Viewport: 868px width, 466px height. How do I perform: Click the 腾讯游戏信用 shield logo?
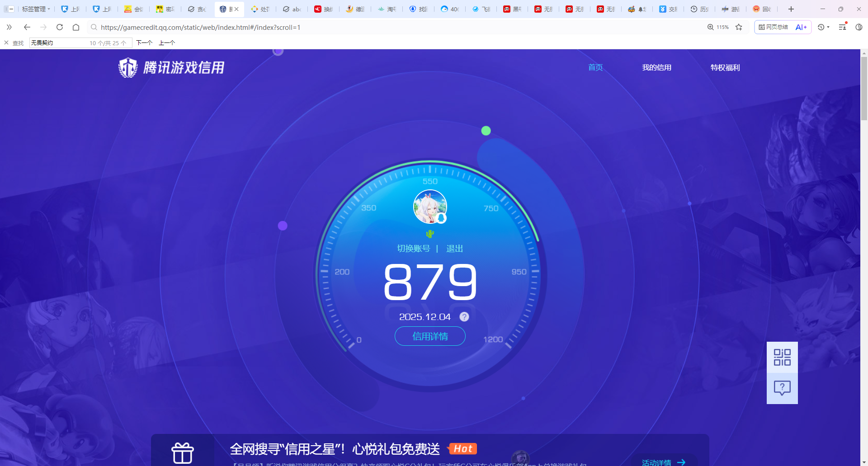[x=128, y=67]
